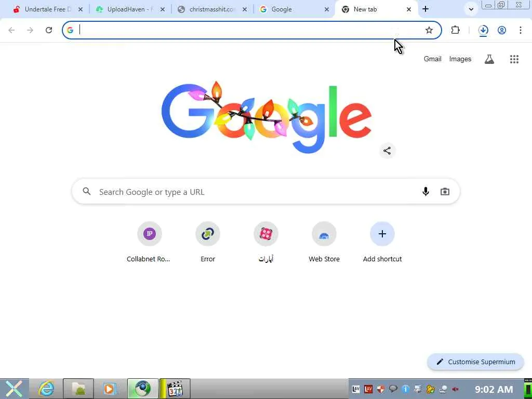Start voice search with microphone icon
The image size is (532, 399).
[425, 192]
